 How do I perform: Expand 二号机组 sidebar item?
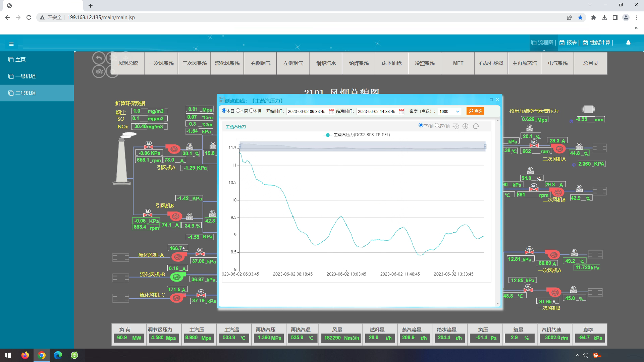click(x=25, y=93)
